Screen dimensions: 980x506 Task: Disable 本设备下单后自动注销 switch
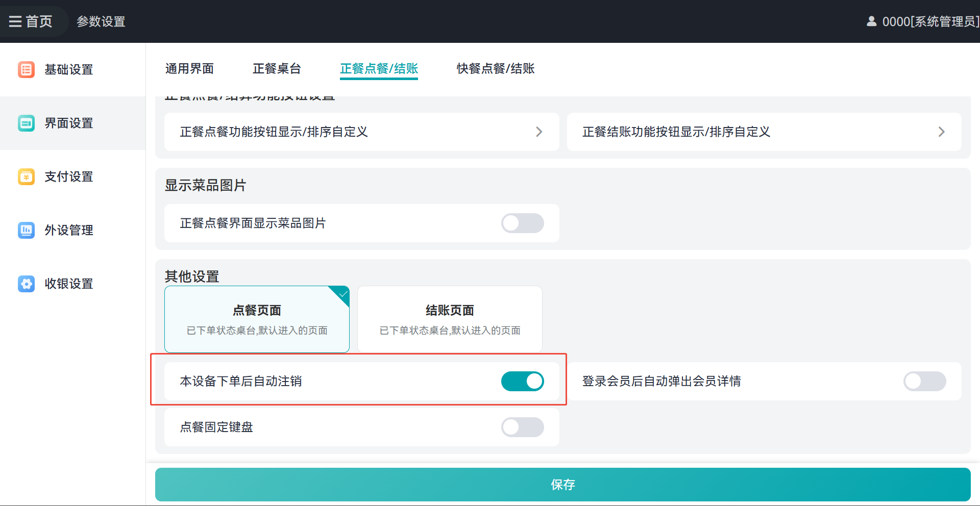[522, 381]
